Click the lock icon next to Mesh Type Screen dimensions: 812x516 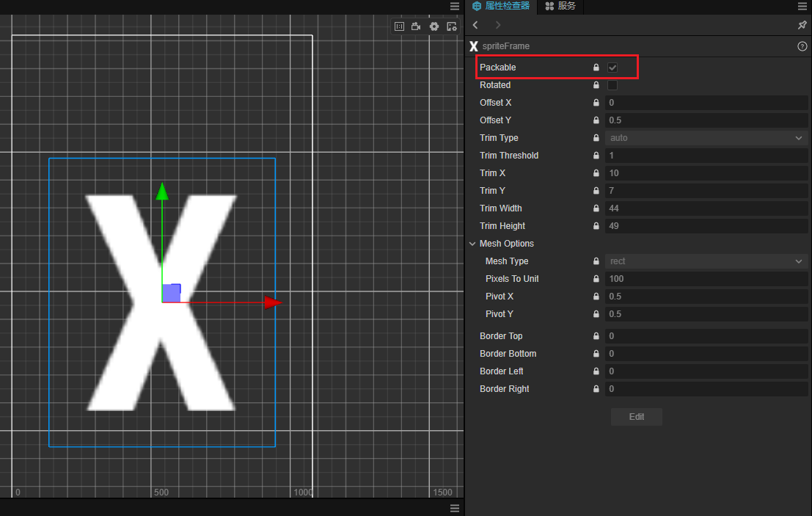click(x=596, y=261)
